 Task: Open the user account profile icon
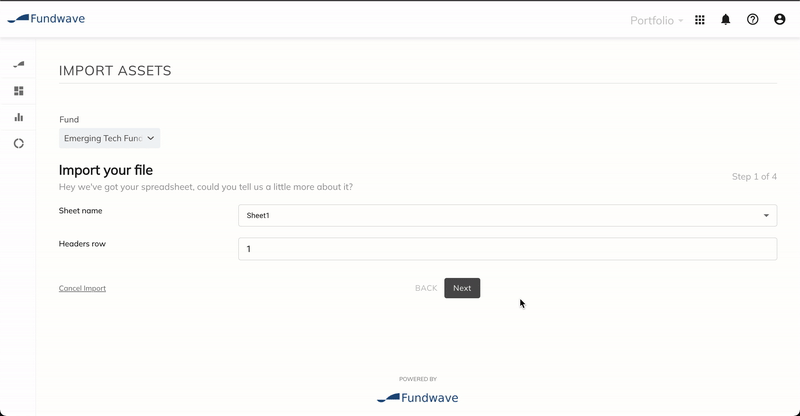(780, 19)
